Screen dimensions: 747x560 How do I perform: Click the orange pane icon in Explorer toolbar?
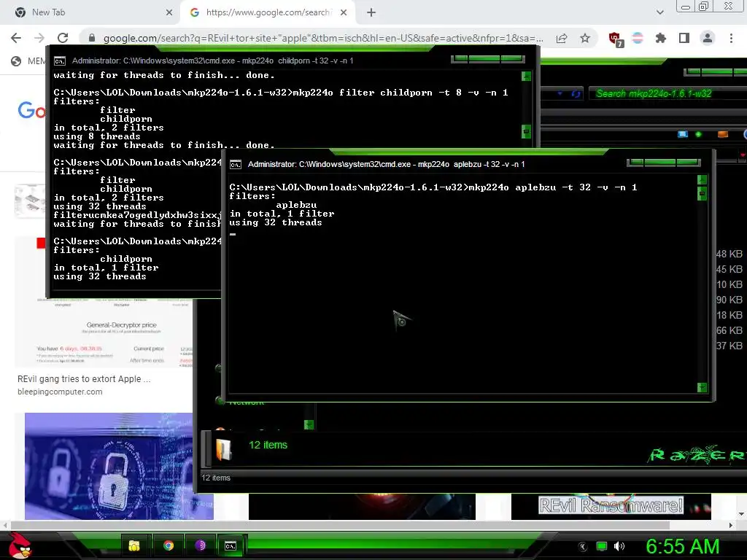coord(723,134)
